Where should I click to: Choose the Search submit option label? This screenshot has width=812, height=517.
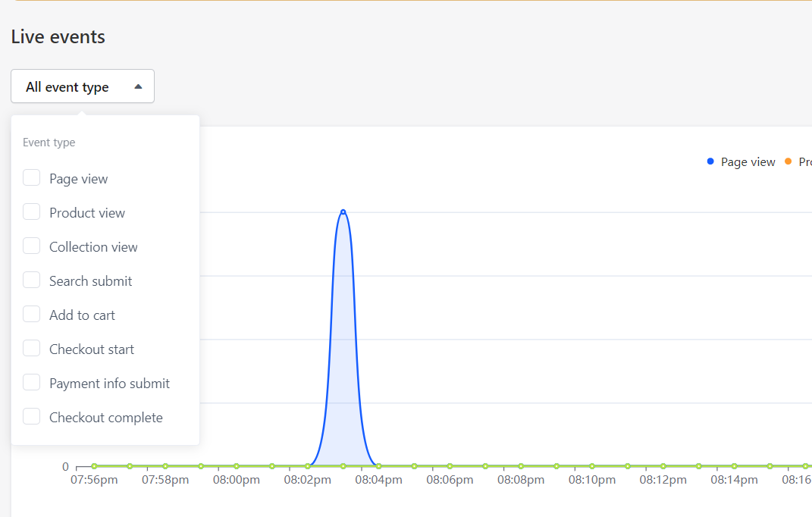point(90,281)
